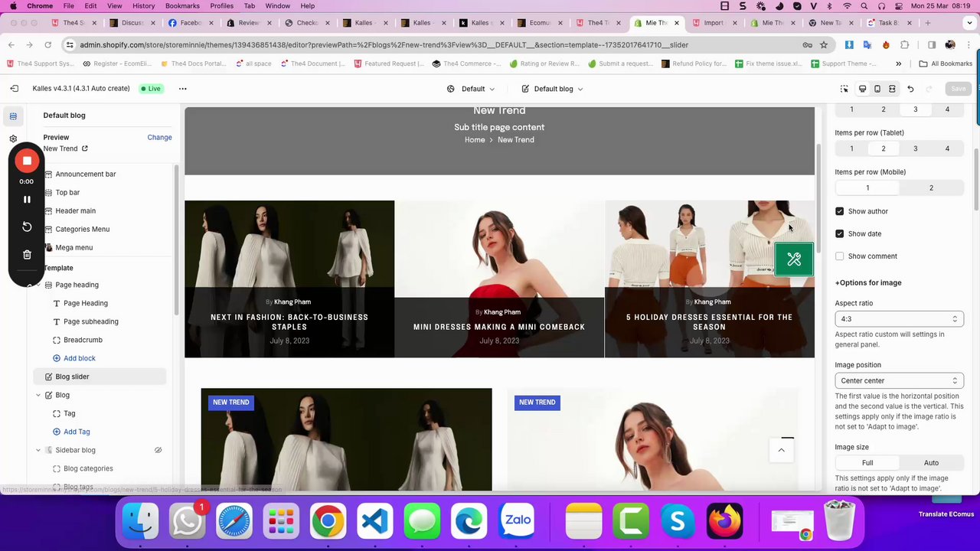This screenshot has width=980, height=551.
Task: Bookmark this page with the star icon
Action: tap(824, 44)
